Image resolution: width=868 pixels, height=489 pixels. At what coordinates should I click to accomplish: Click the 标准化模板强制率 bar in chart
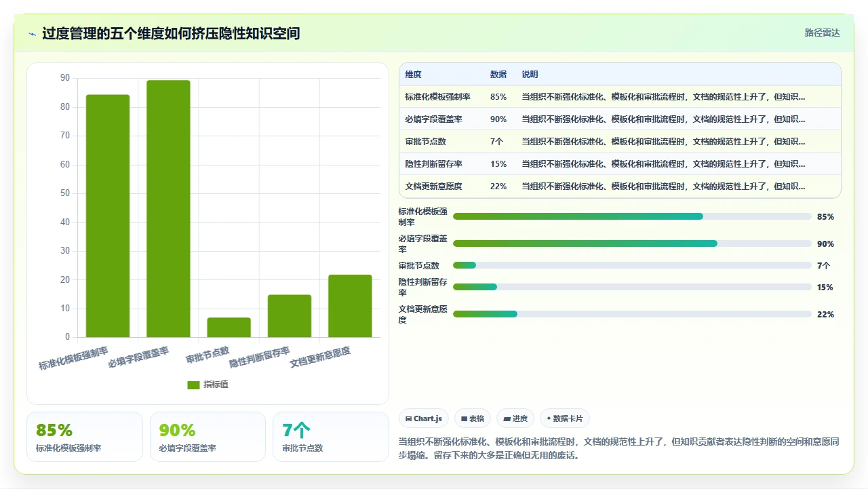click(x=108, y=216)
